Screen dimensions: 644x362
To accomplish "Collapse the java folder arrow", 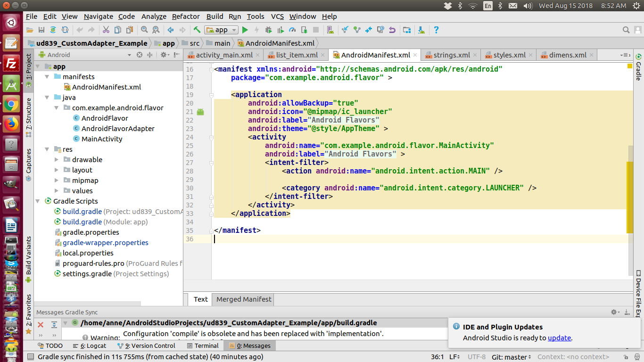I will click(x=47, y=98).
